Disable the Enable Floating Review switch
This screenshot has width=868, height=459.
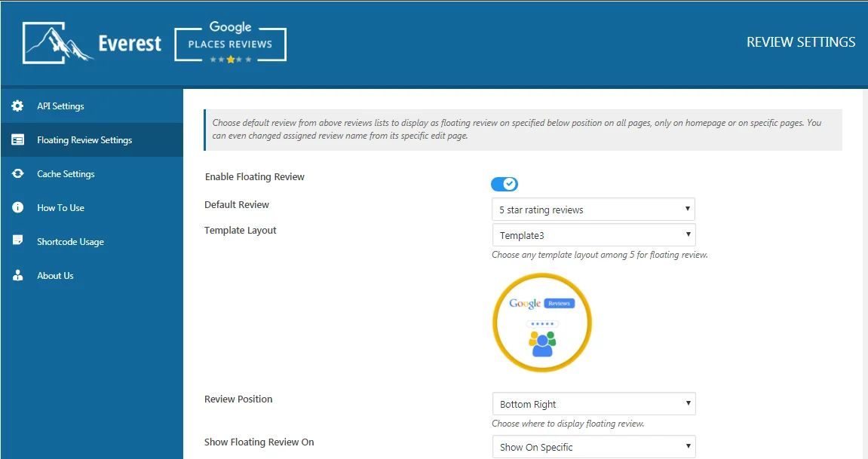coord(504,184)
